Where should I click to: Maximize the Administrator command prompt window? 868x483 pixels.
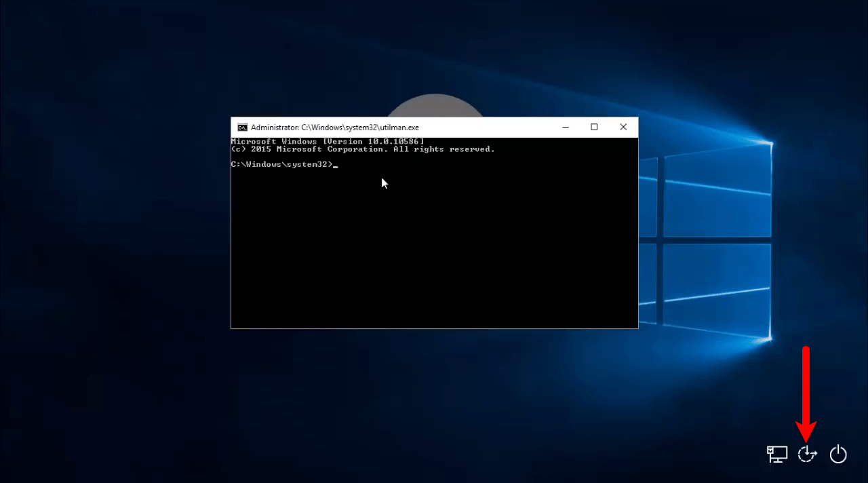594,127
